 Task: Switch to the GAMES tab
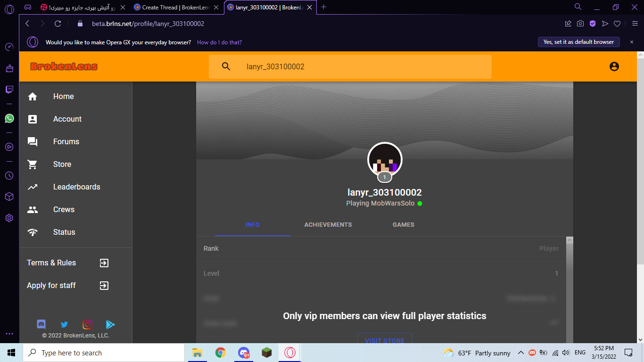pyautogui.click(x=404, y=225)
